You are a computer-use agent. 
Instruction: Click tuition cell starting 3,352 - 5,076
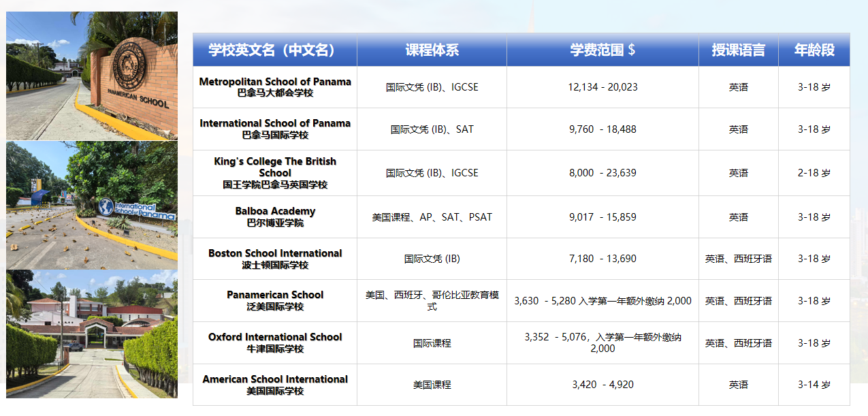(602, 342)
